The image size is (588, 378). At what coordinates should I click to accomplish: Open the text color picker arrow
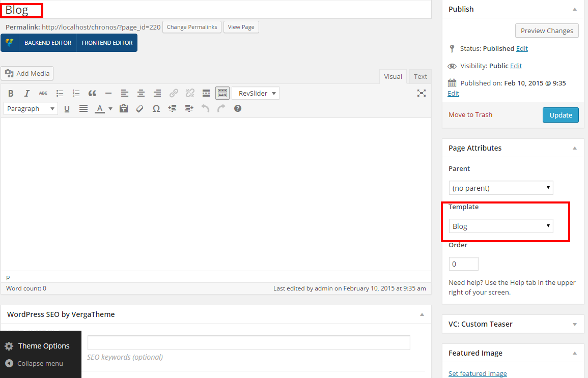tap(110, 109)
